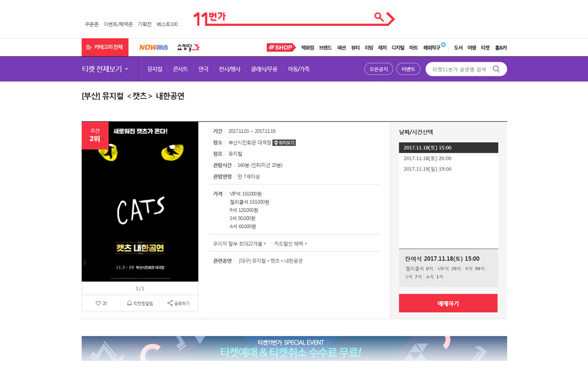
Task: Open NOW배송 section
Action: click(153, 47)
